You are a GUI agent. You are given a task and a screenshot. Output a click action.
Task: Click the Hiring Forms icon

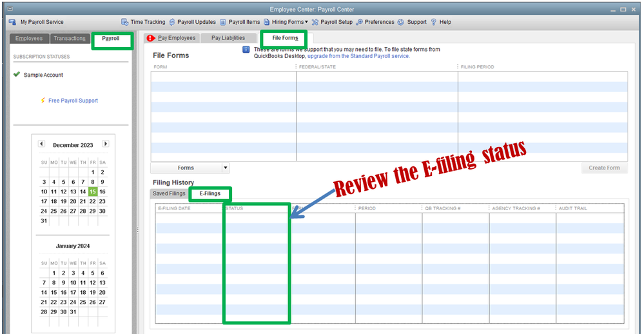(266, 22)
